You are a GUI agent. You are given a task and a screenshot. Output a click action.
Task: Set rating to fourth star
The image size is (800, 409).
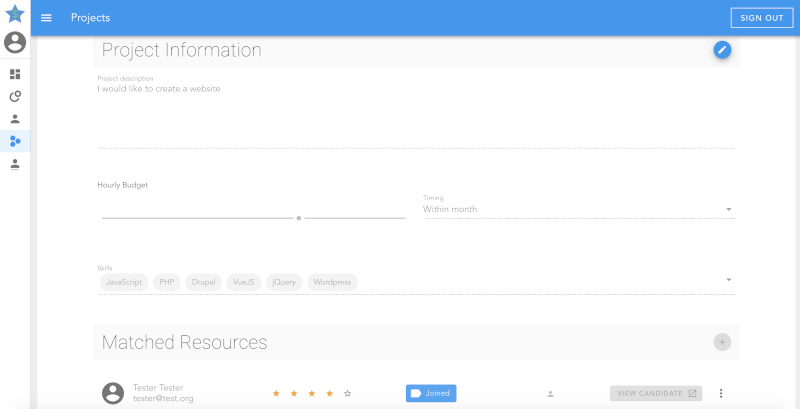click(x=330, y=393)
